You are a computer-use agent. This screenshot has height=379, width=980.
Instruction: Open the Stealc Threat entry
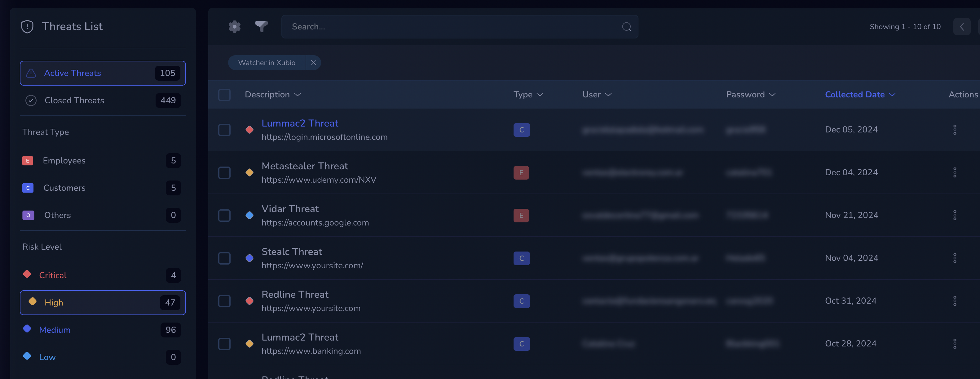[292, 252]
